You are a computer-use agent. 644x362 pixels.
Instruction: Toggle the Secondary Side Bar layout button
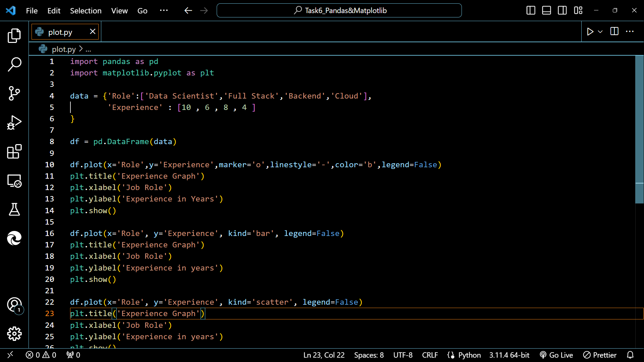[x=562, y=10]
